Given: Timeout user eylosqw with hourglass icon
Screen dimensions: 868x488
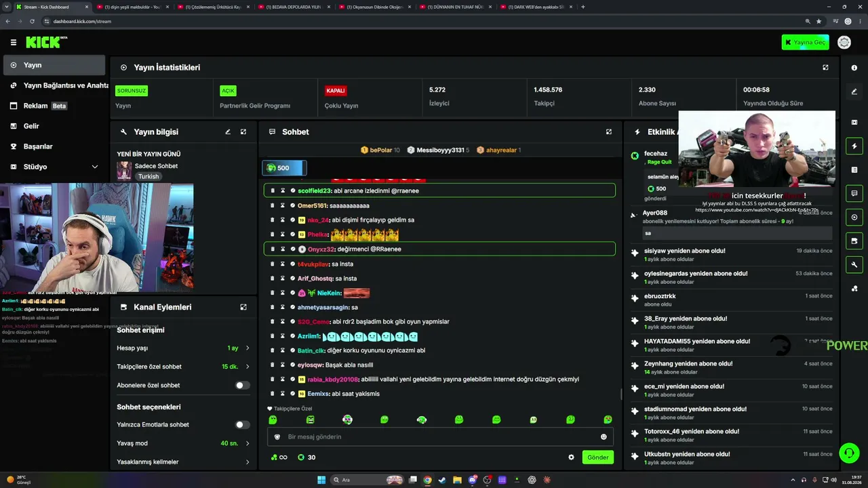Looking at the screenshot, I should coord(283,365).
